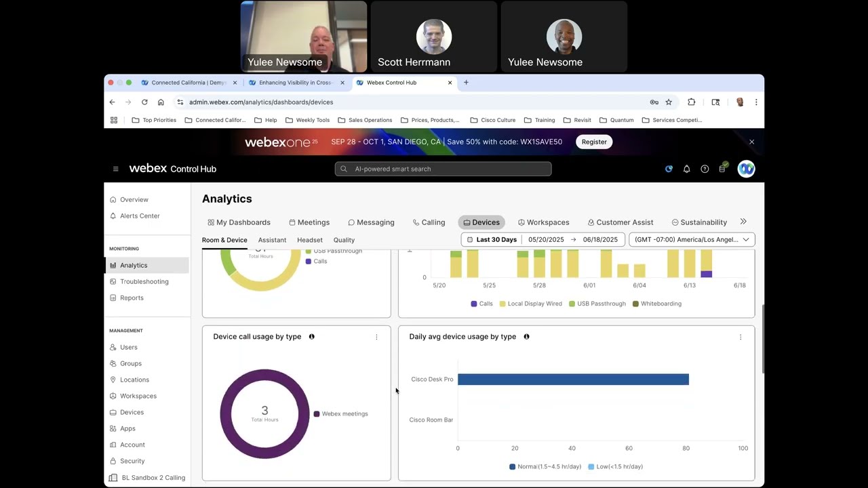The width and height of the screenshot is (868, 488).
Task: Open the browser apps grid icon
Action: [x=114, y=120]
